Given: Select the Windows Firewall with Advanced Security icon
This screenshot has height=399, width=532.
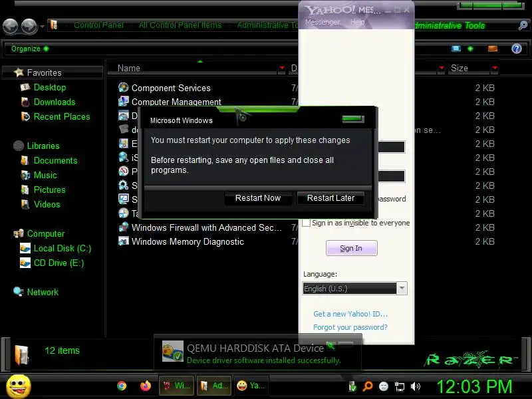Looking at the screenshot, I should point(124,227).
